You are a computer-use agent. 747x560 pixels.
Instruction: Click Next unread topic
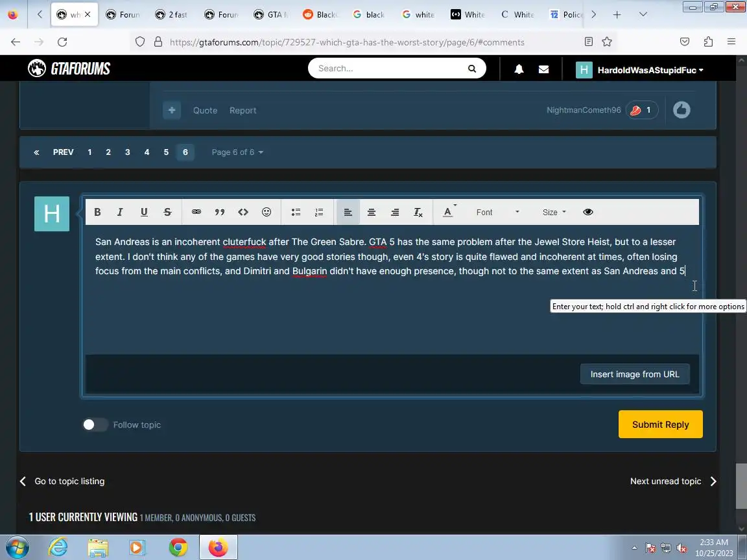point(673,482)
